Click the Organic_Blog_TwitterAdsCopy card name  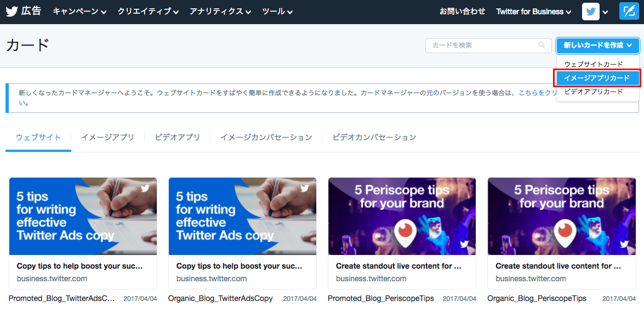[x=220, y=299]
